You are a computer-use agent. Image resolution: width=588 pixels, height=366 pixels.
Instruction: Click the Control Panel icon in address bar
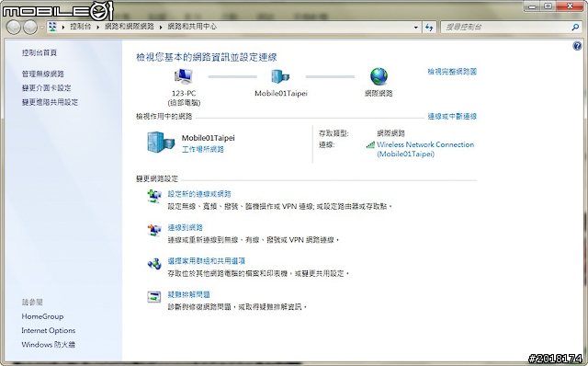tap(52, 27)
